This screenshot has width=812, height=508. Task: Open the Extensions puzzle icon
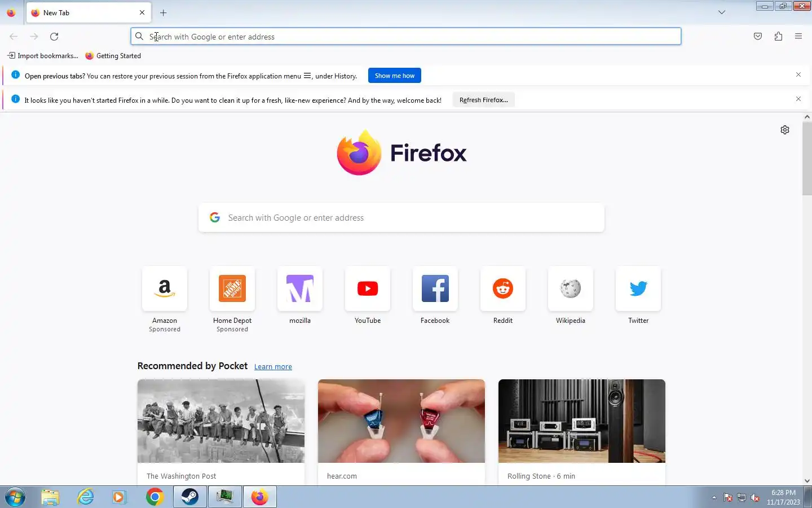point(778,37)
